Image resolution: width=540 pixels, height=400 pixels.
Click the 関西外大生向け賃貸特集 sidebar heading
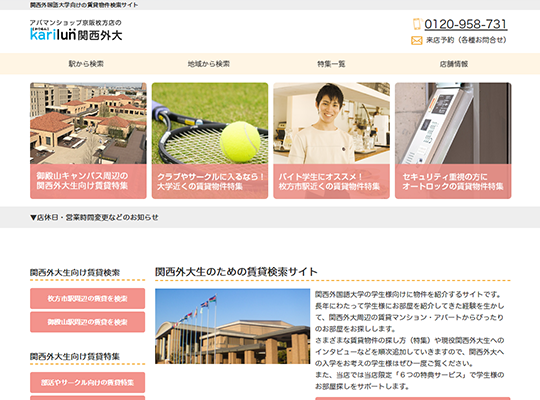pyautogui.click(x=75, y=356)
